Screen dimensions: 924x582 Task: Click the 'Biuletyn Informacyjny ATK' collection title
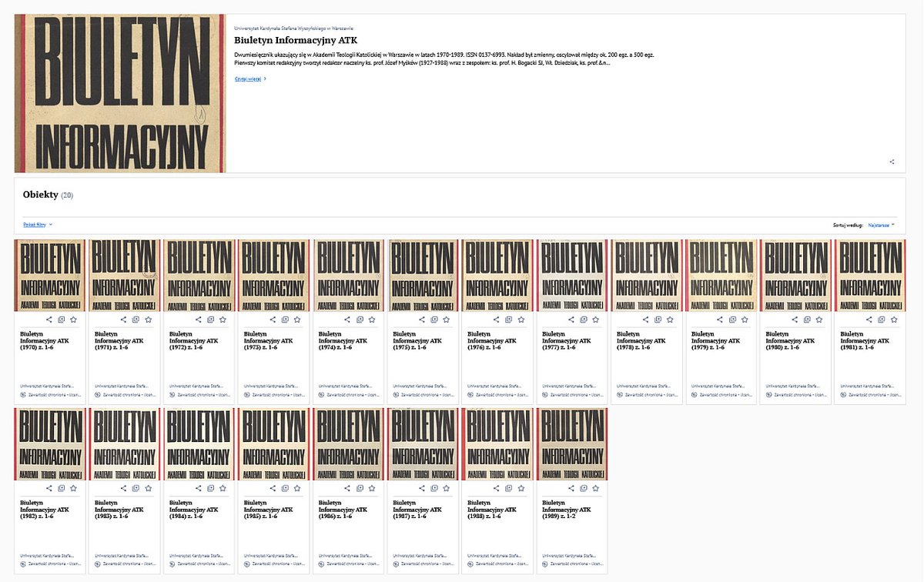coord(296,40)
